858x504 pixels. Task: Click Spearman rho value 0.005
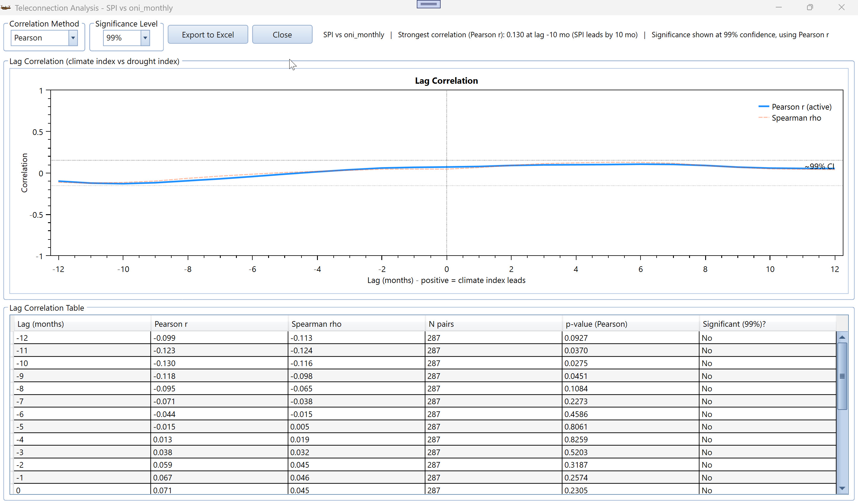(357, 426)
